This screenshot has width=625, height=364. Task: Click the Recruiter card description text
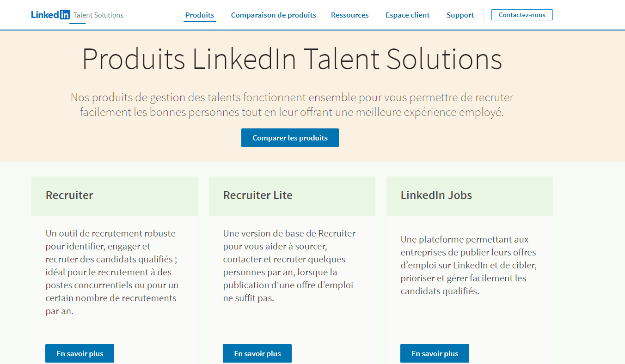tap(111, 272)
